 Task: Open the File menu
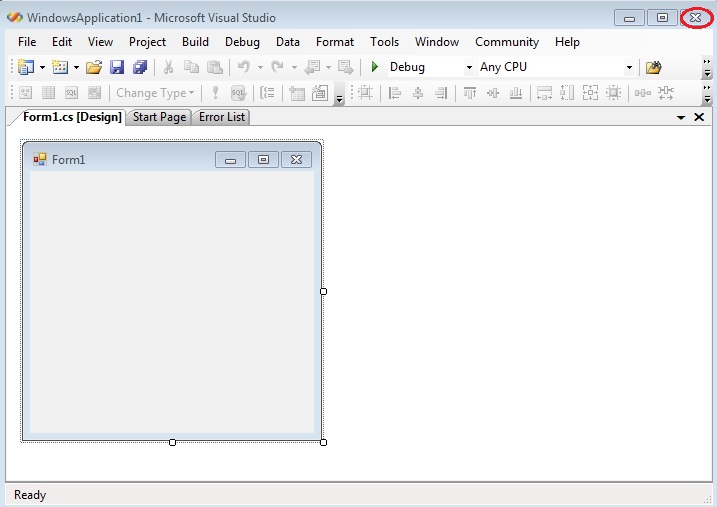[x=27, y=42]
